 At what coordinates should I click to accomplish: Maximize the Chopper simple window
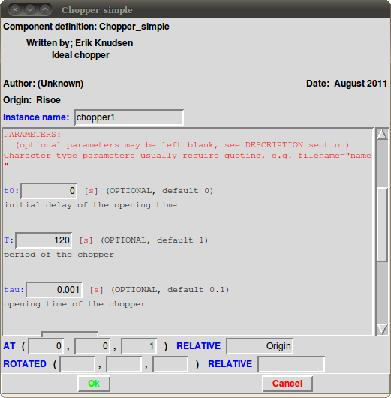45,10
